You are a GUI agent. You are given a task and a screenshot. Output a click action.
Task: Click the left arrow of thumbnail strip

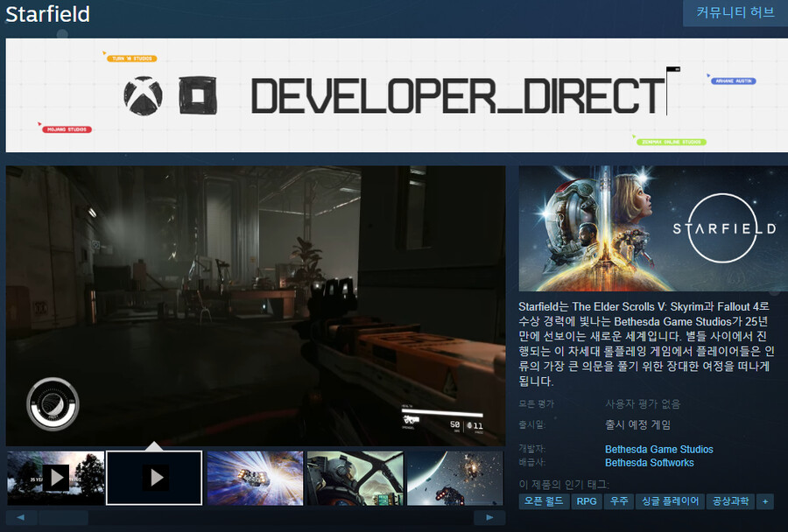tap(21, 517)
